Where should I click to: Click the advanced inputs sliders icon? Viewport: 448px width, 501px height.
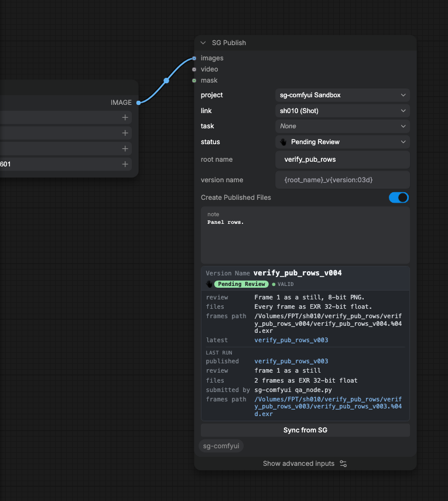click(x=343, y=463)
